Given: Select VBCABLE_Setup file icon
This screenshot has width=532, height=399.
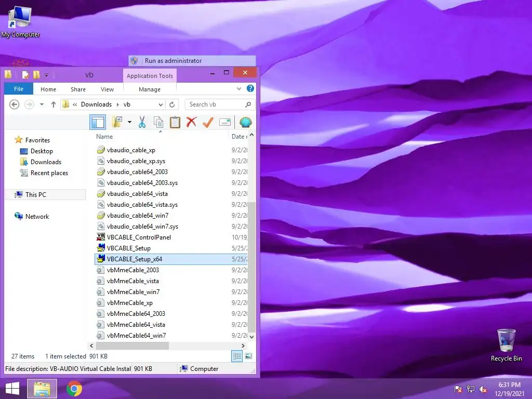Looking at the screenshot, I should pyautogui.click(x=101, y=248).
